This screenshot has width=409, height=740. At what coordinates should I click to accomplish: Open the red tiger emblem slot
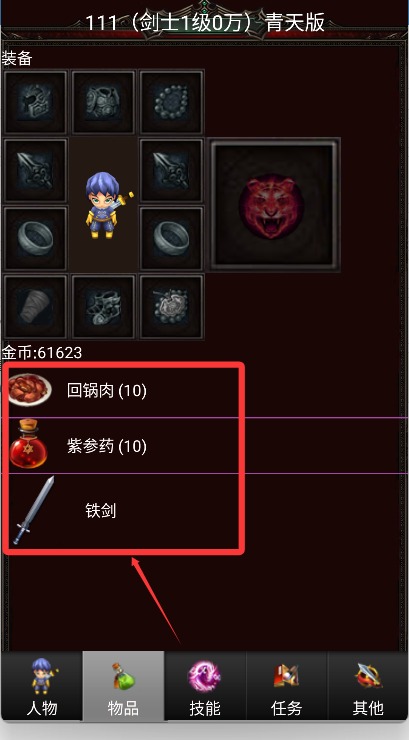(x=274, y=204)
